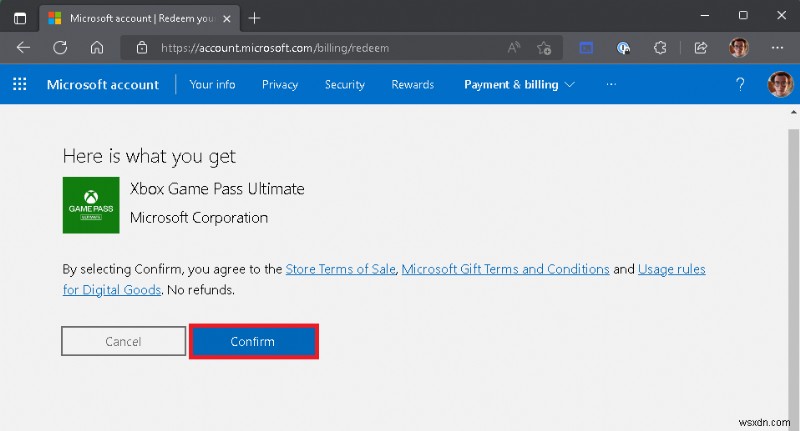The height and width of the screenshot is (431, 800).
Task: Open browser Settings and more menu
Action: tap(778, 48)
